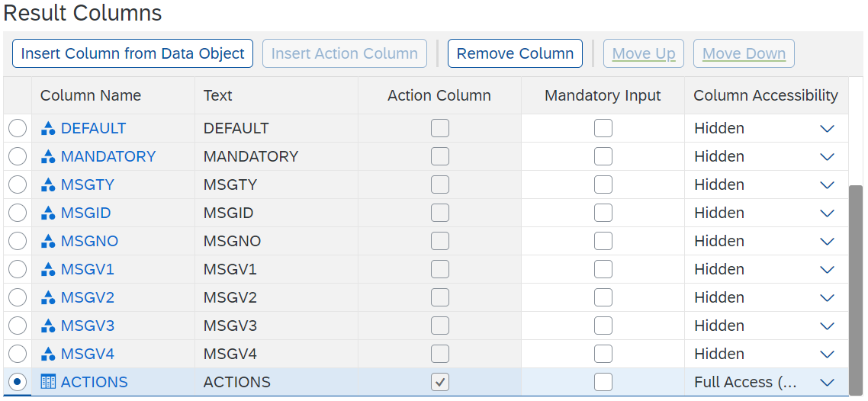Click Insert Column from Data Object

(133, 53)
